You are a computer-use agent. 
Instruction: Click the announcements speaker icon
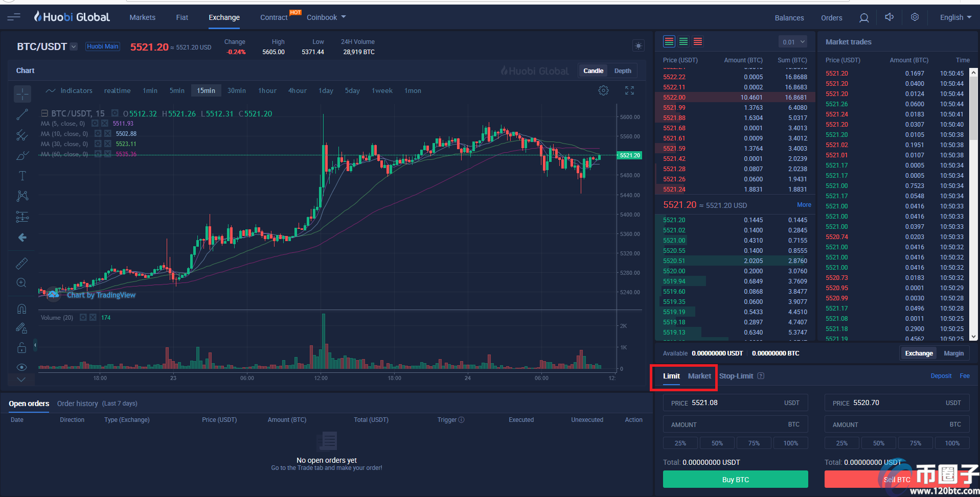point(889,17)
